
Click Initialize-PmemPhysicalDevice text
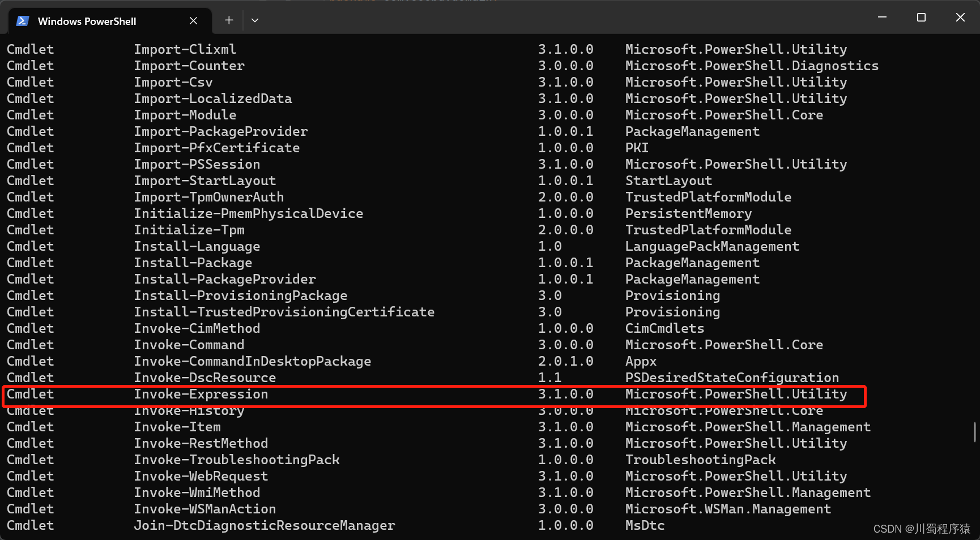pos(249,213)
